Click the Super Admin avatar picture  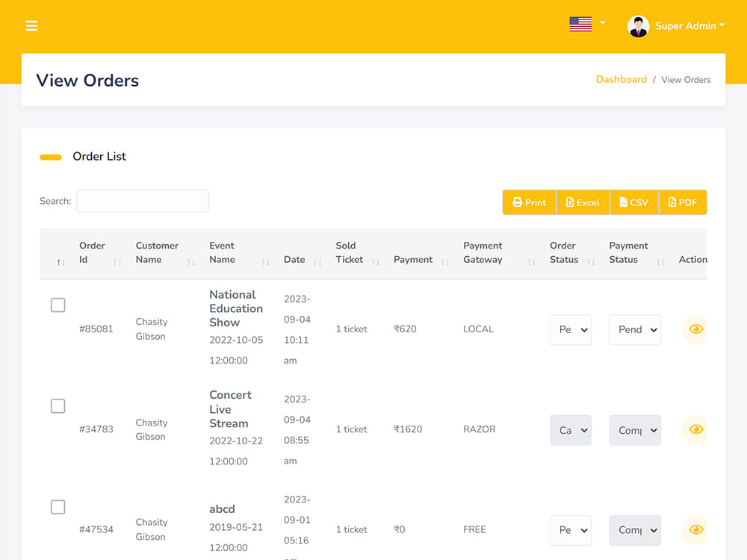coord(638,26)
